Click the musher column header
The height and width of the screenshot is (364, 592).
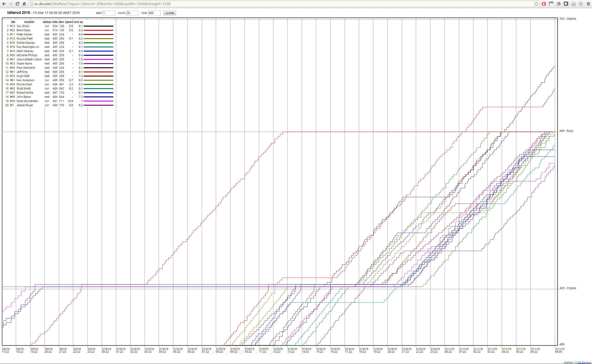[29, 22]
